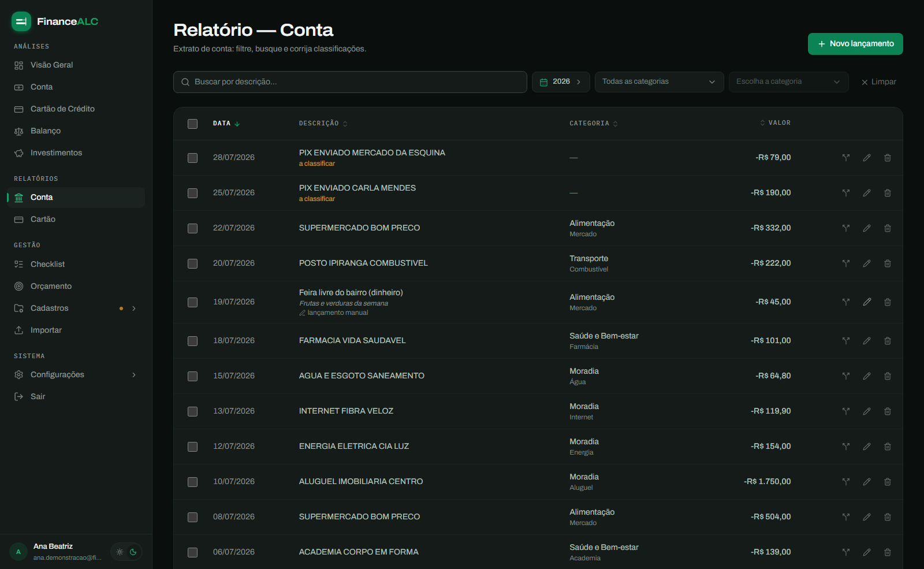Click the FinanceALC logo icon
Screen dimensions: 924x569
[x=21, y=21]
